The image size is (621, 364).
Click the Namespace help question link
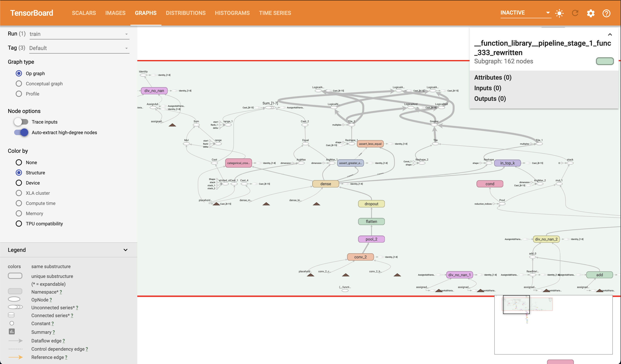coord(61,292)
